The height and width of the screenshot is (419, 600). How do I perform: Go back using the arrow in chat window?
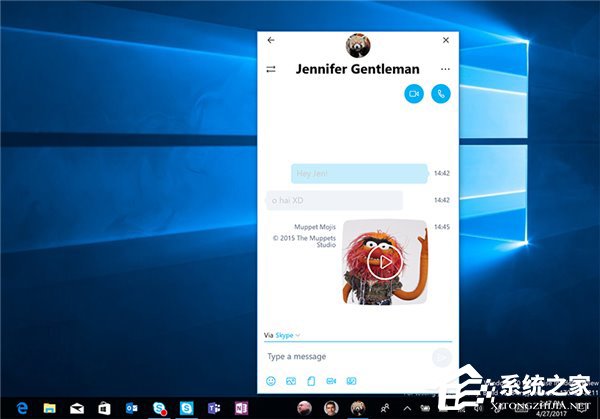(271, 40)
